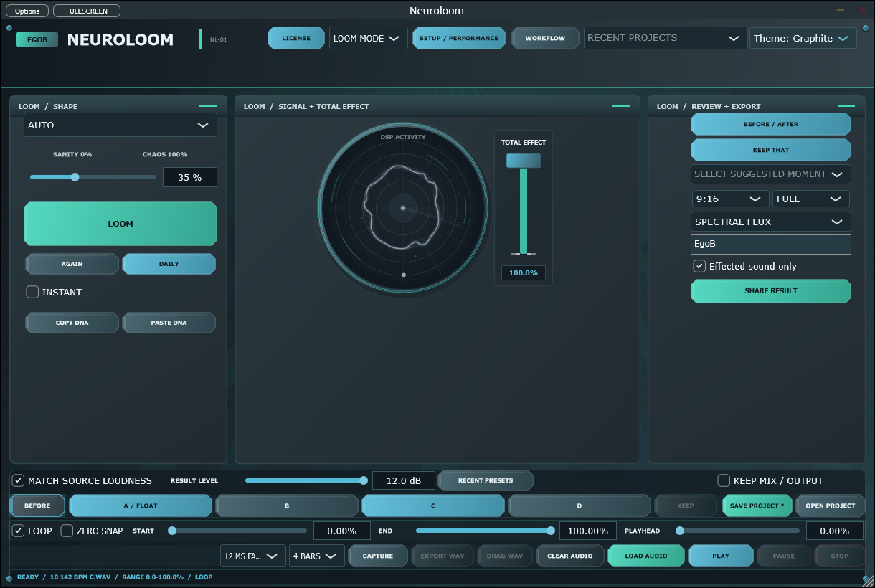875x588 pixels.
Task: Click the END 100.00% value field
Action: (x=587, y=531)
